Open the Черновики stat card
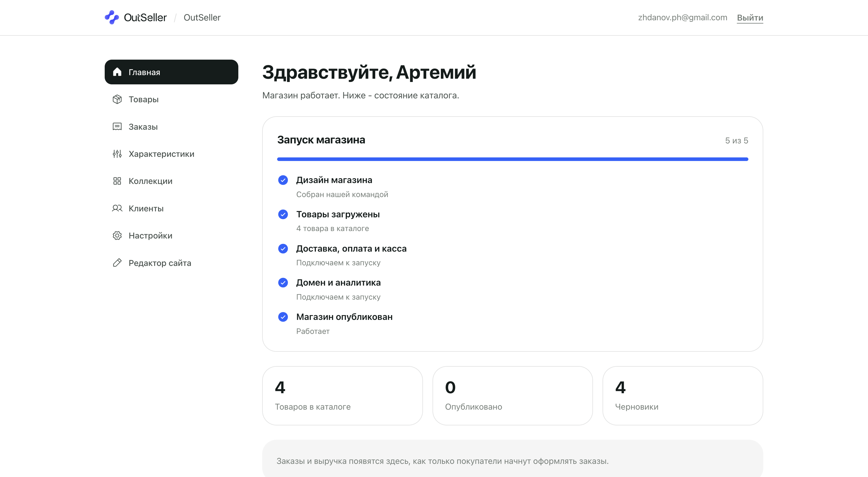This screenshot has height=477, width=868. tap(683, 396)
